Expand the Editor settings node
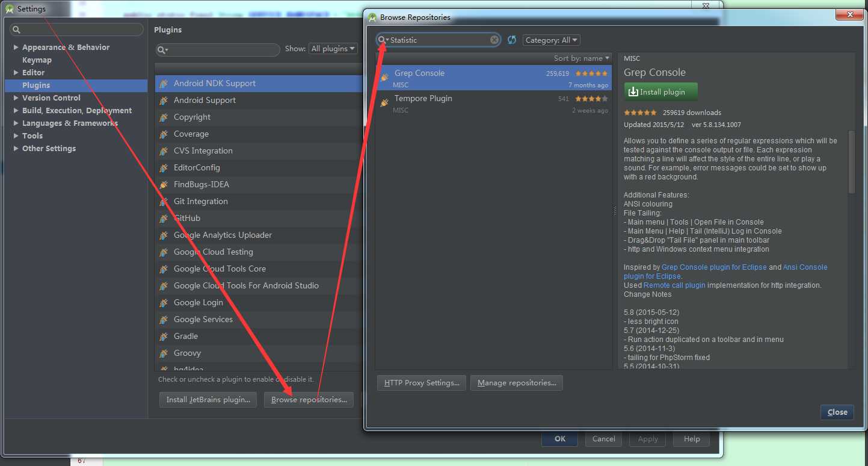Image resolution: width=868 pixels, height=466 pixels. pos(16,72)
